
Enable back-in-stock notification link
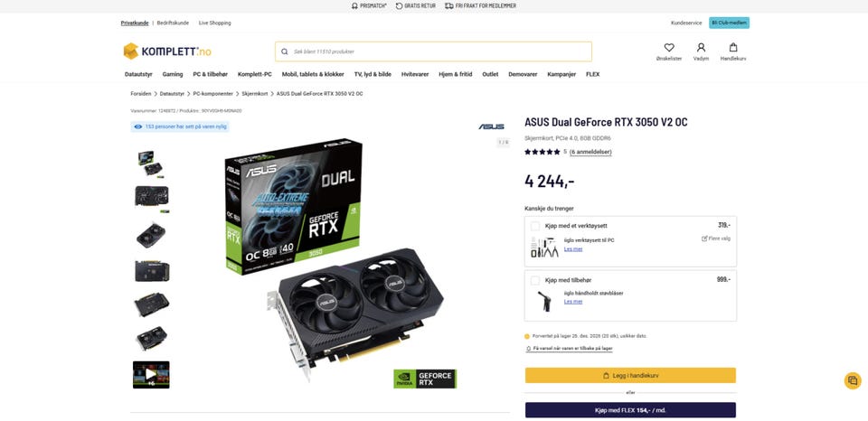click(569, 349)
